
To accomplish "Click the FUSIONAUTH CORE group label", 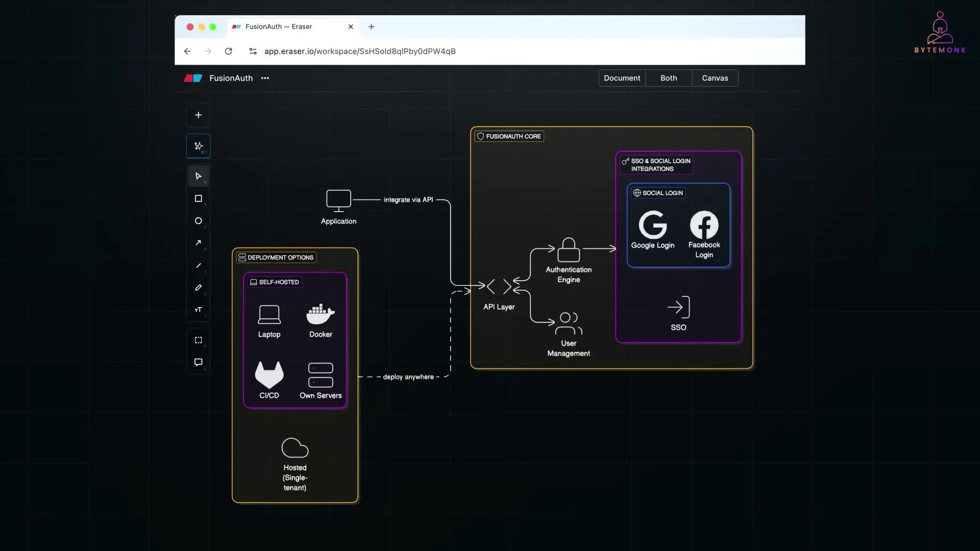I will pos(509,136).
